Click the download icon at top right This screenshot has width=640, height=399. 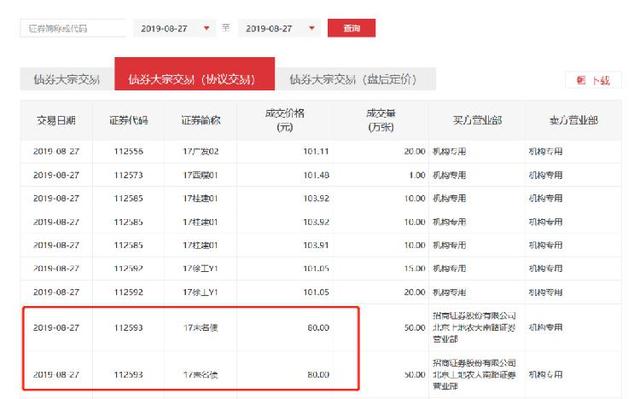click(581, 80)
